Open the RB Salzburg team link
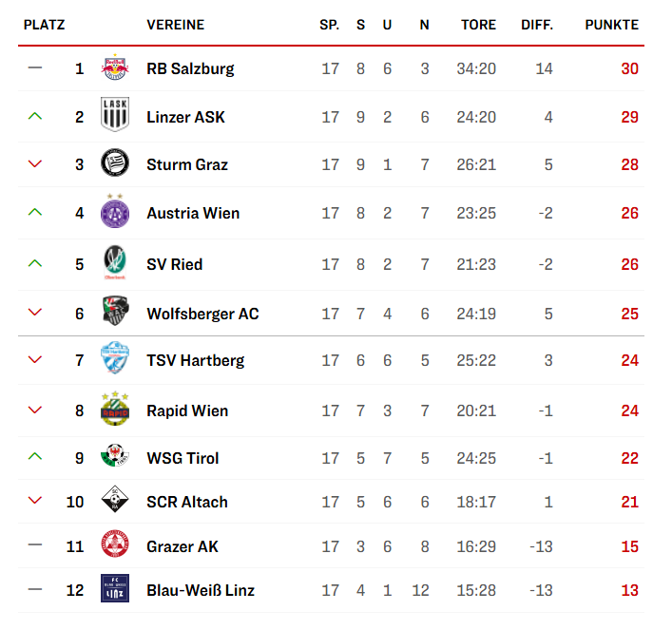This screenshot has width=672, height=630. point(190,68)
